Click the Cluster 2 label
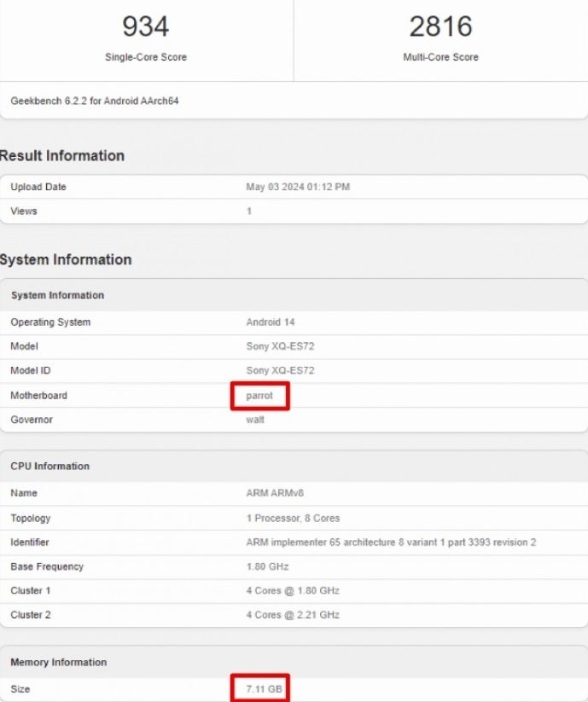Viewport: 588px width, 702px height. pos(31,615)
